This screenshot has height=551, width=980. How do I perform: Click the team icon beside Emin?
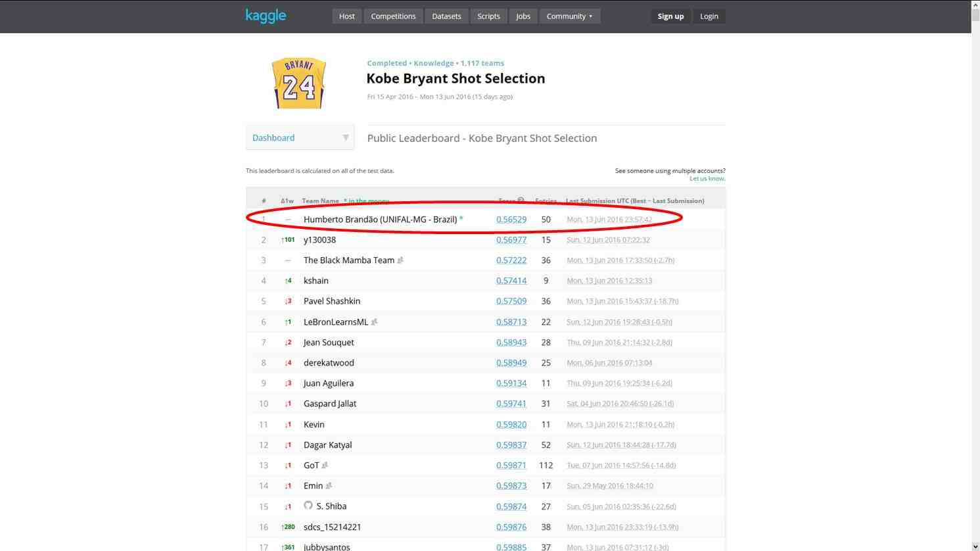(329, 486)
